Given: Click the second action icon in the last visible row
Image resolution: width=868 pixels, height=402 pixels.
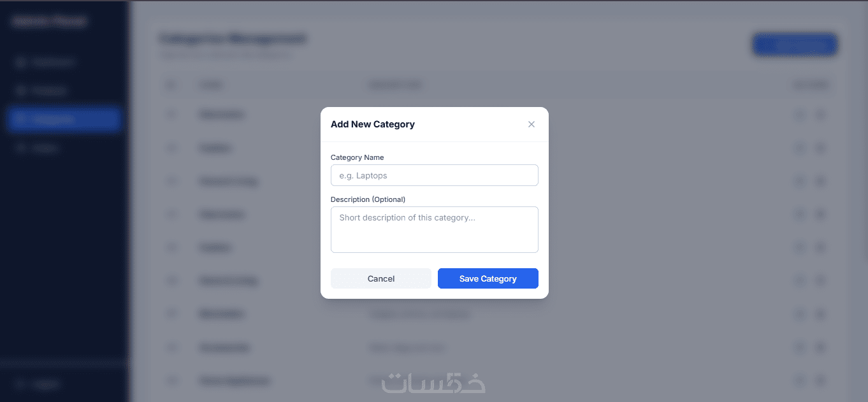Looking at the screenshot, I should pyautogui.click(x=821, y=380).
